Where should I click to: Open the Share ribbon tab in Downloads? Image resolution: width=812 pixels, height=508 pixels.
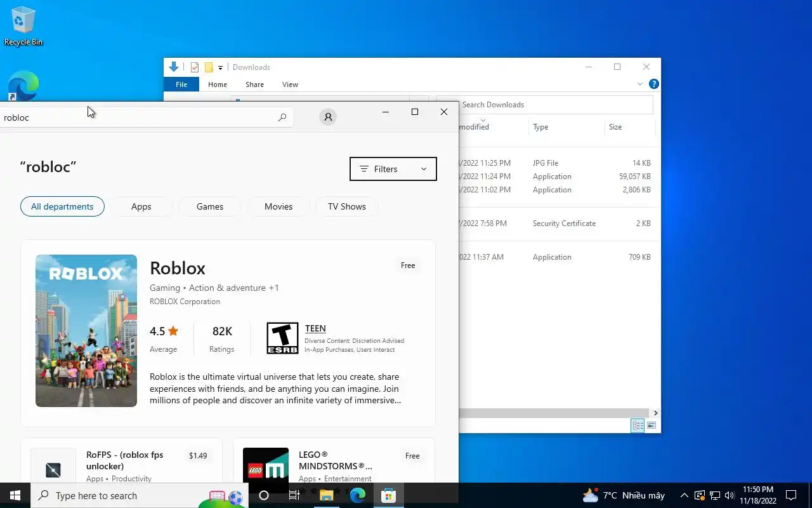point(254,84)
